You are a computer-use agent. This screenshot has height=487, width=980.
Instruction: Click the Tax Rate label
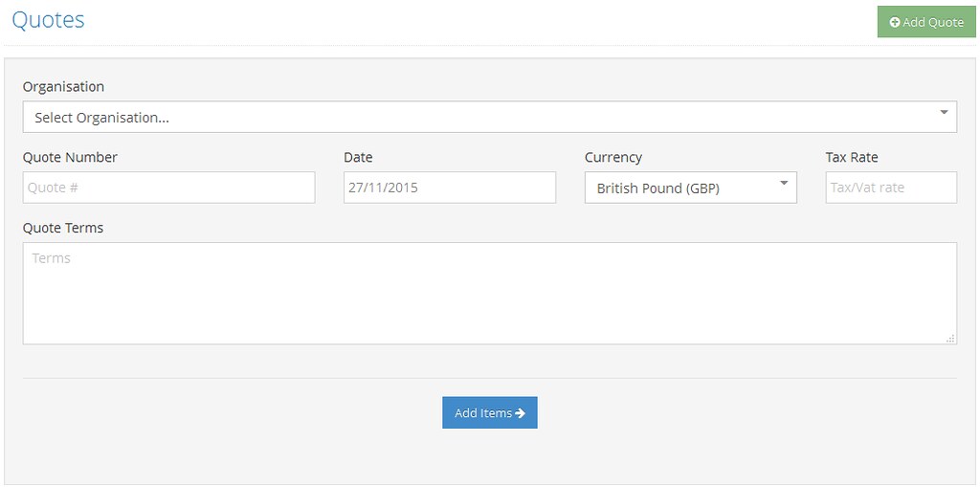click(x=851, y=158)
